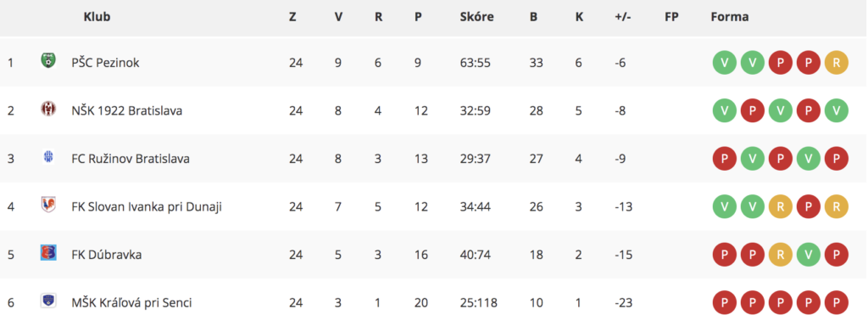Open PŠC Pezinok's latest draw form badge
The width and height of the screenshot is (868, 326).
[836, 63]
